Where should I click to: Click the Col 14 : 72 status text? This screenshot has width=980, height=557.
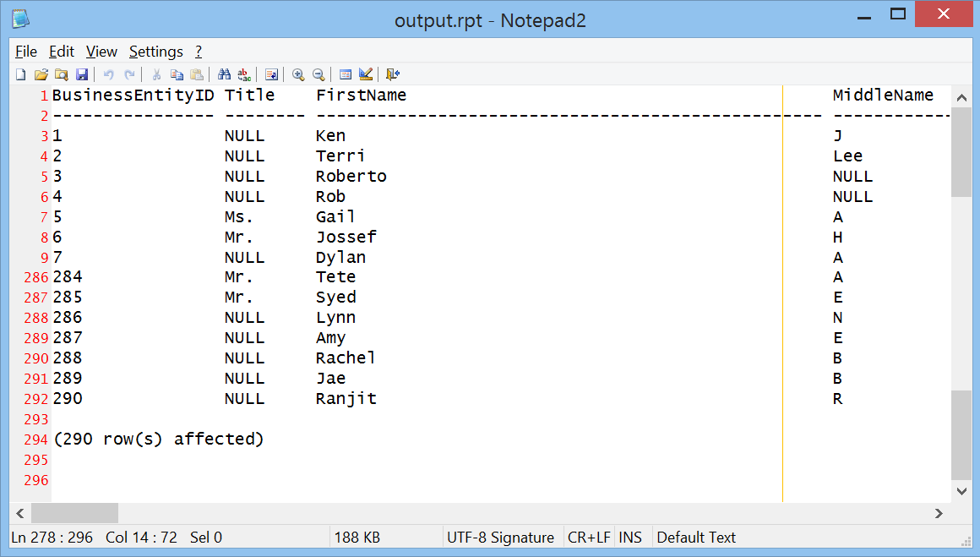pos(141,538)
